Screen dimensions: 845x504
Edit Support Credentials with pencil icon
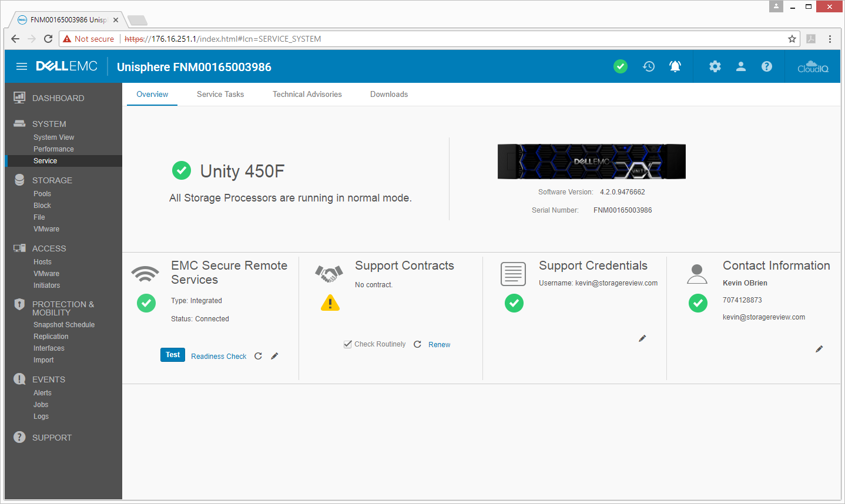pyautogui.click(x=642, y=338)
